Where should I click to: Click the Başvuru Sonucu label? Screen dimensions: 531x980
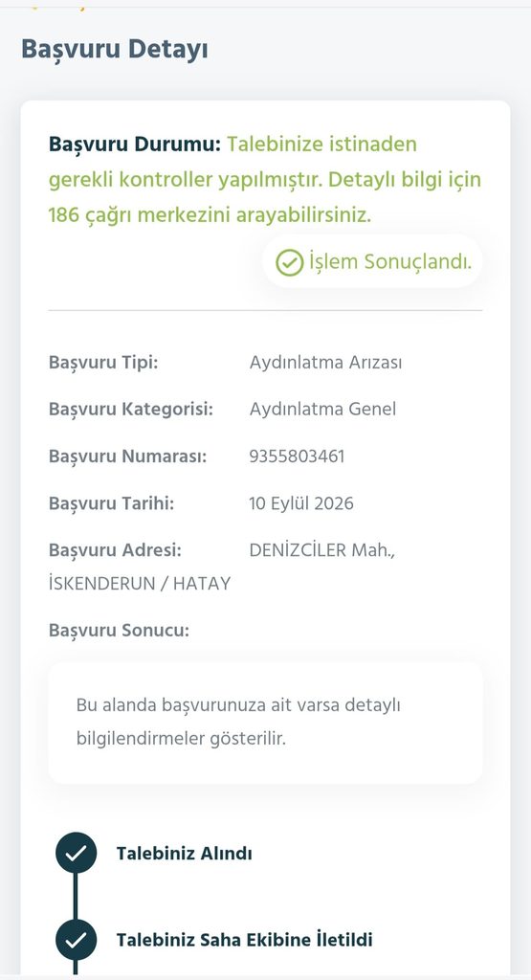[x=119, y=630]
